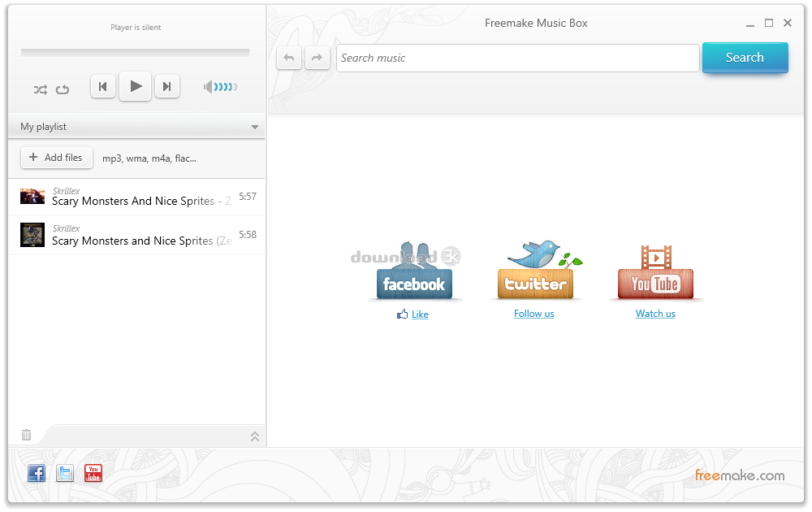Click the 5:57 track duration

coord(248,197)
